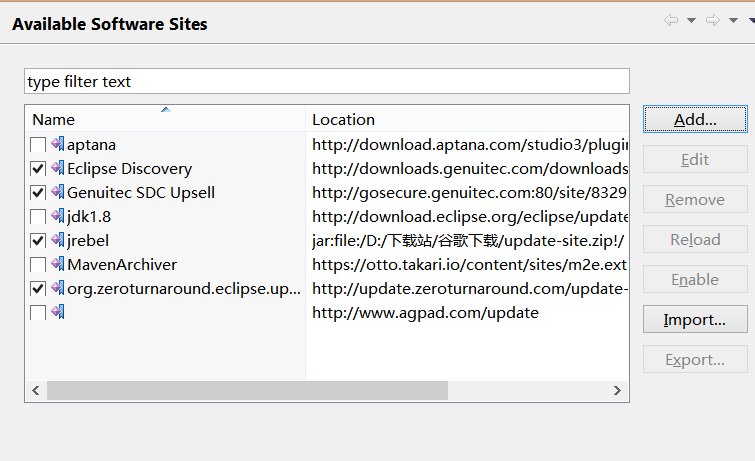The width and height of the screenshot is (755, 461).
Task: Open the back history dropdown arrow
Action: pos(691,20)
